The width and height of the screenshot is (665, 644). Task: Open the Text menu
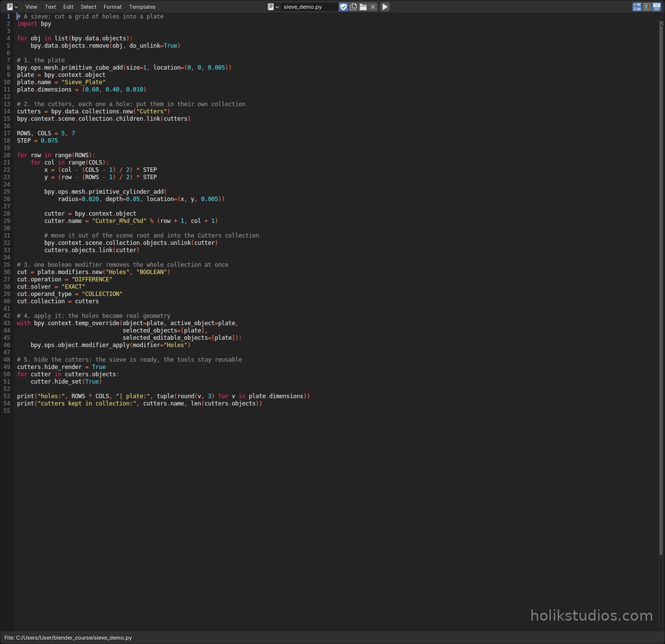[x=50, y=7]
